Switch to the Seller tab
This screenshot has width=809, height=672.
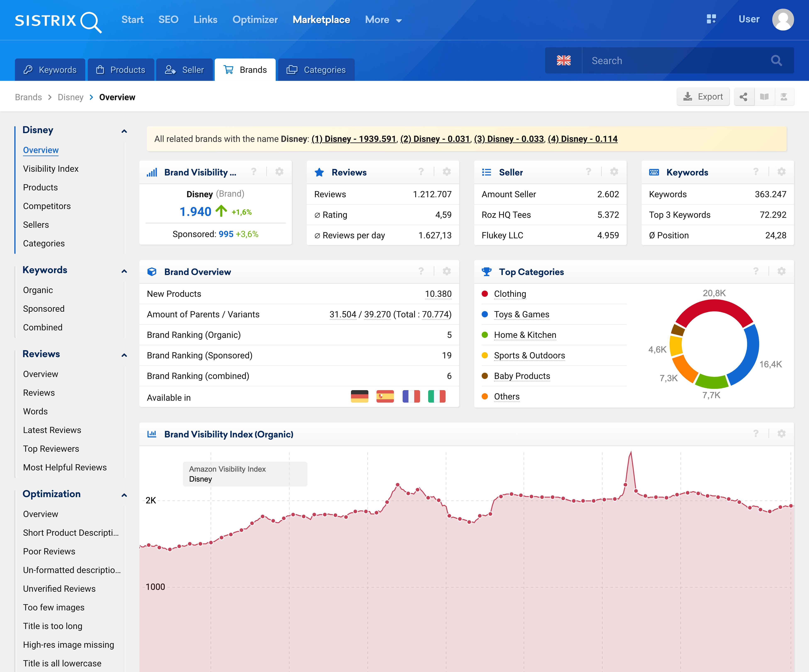click(x=184, y=70)
